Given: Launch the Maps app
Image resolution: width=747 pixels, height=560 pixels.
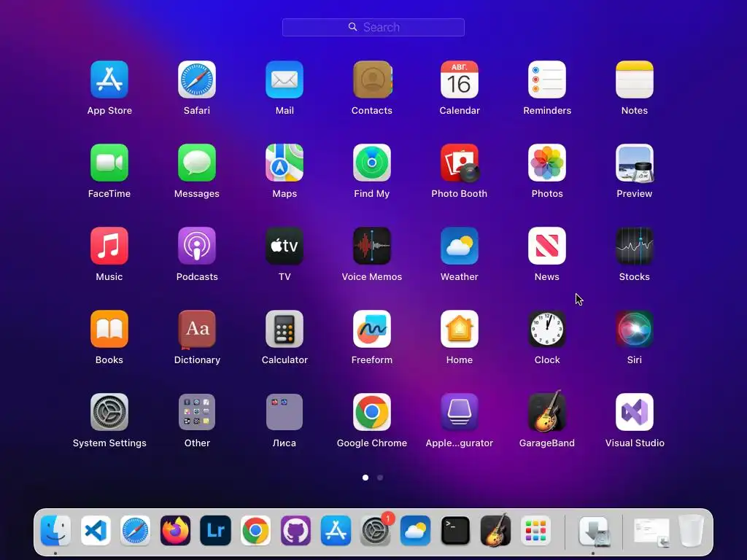Looking at the screenshot, I should (285, 163).
